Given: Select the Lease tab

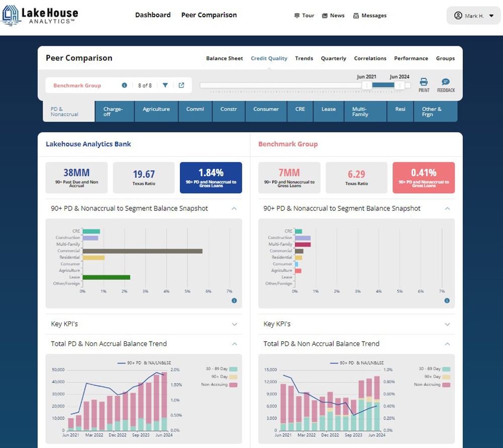Looking at the screenshot, I should click(329, 111).
